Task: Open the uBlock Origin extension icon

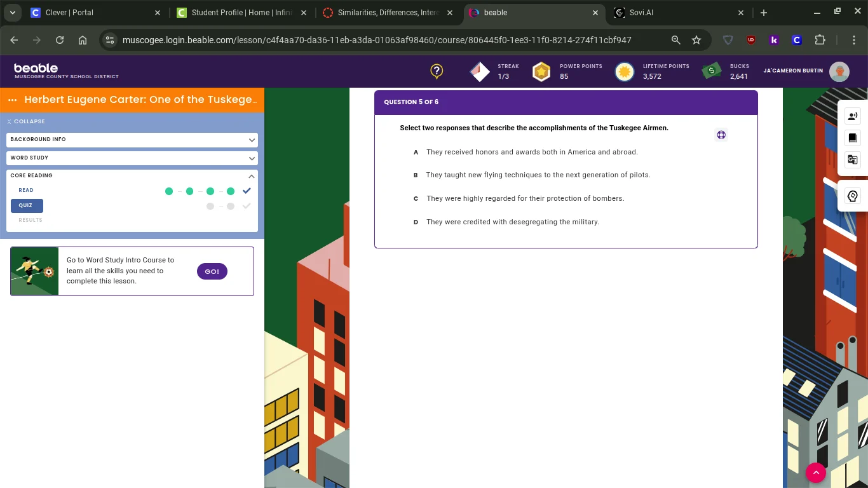Action: (751, 40)
